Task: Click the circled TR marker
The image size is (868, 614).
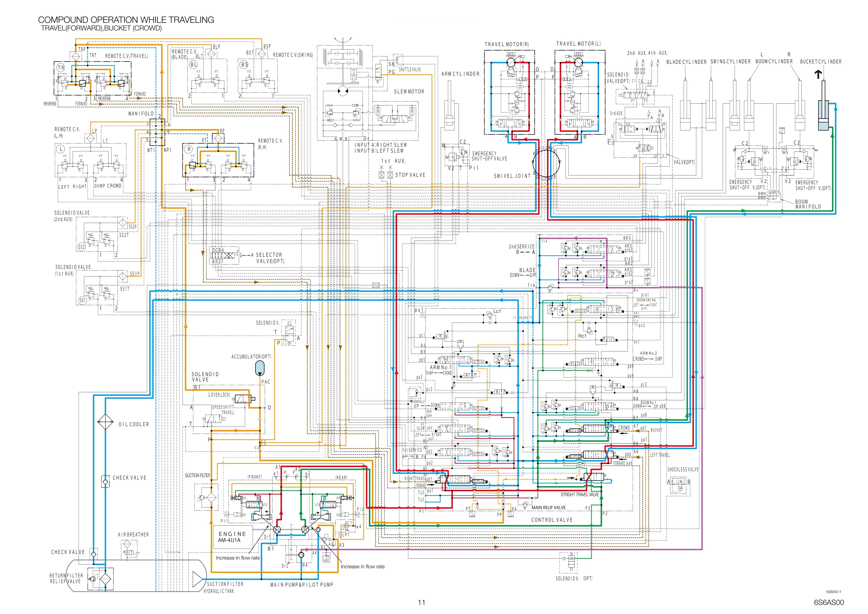Action: tap(61, 68)
